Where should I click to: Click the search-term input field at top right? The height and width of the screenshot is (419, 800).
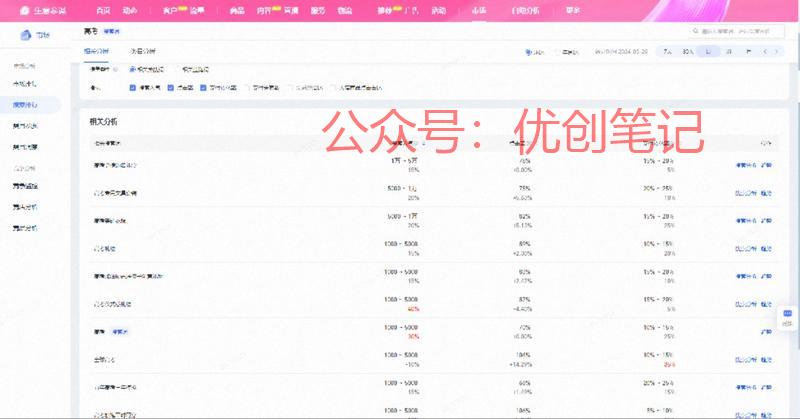[737, 31]
